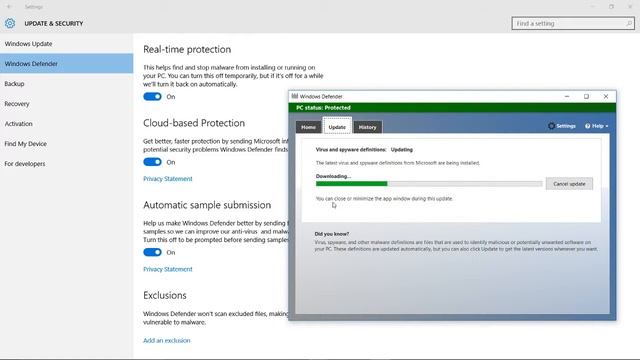
Task: Turn off Real-time protection toggle
Action: tap(152, 97)
